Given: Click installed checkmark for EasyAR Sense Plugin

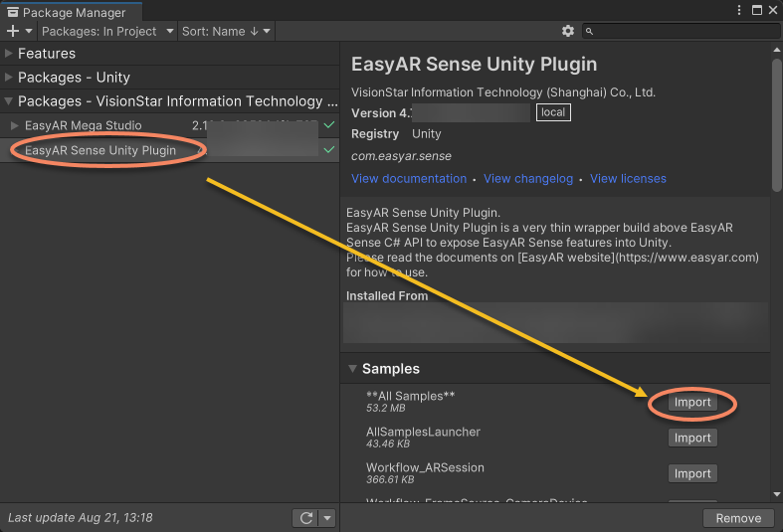Looking at the screenshot, I should 329,149.
